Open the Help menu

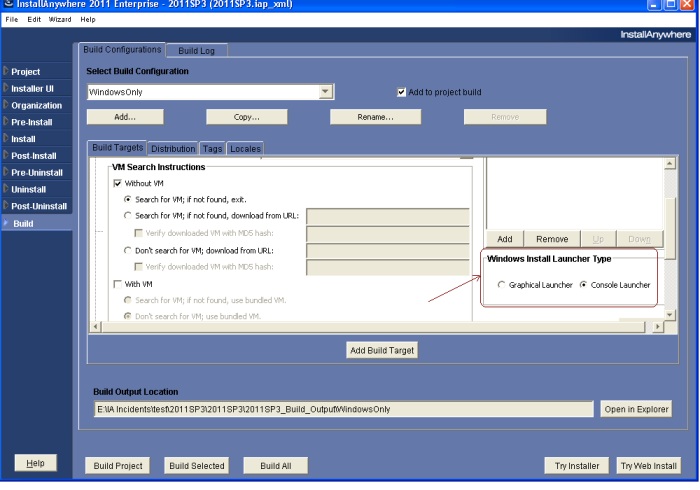[88, 19]
